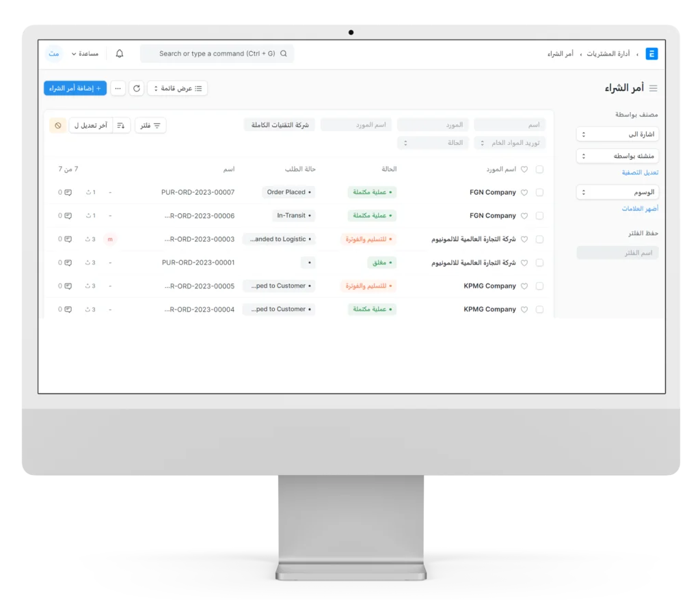Click the refresh list icon
The width and height of the screenshot is (700, 600).
point(137,88)
